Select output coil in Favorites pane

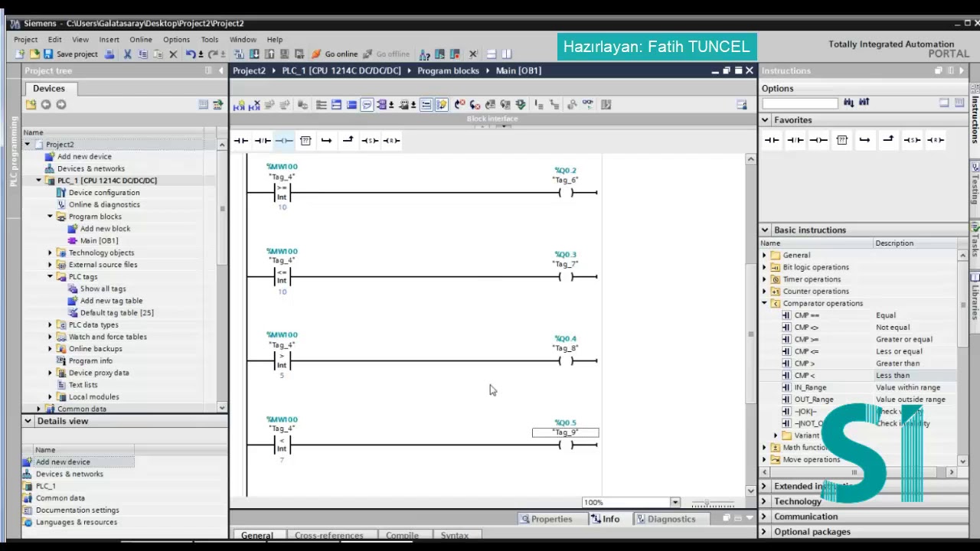(x=818, y=140)
